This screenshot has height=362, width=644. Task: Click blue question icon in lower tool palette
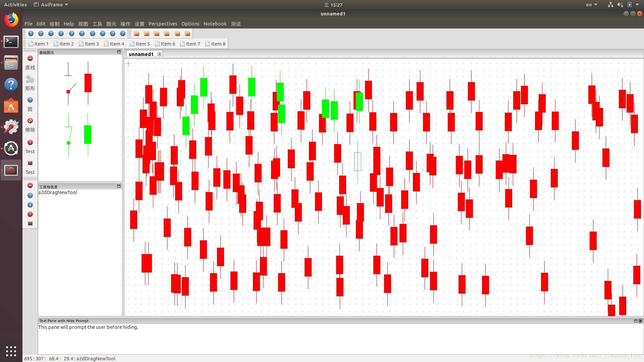(30, 195)
